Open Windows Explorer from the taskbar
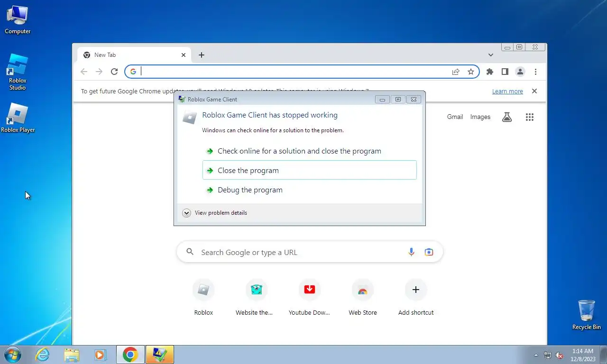This screenshot has width=607, height=364. (x=72, y=355)
